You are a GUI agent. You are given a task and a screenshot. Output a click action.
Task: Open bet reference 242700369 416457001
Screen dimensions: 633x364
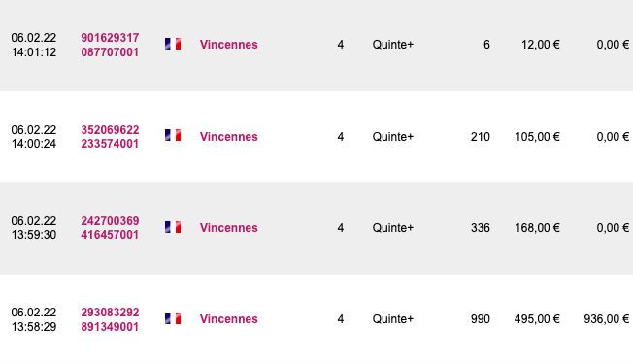(x=110, y=228)
